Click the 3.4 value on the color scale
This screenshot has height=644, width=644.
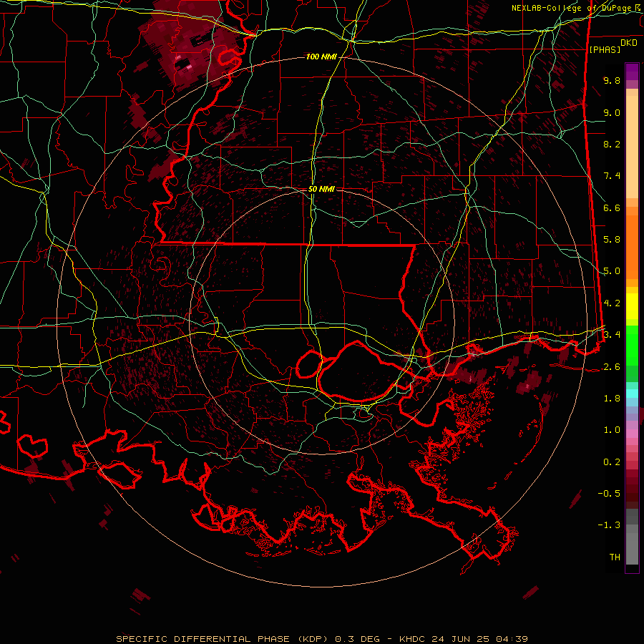pos(612,335)
